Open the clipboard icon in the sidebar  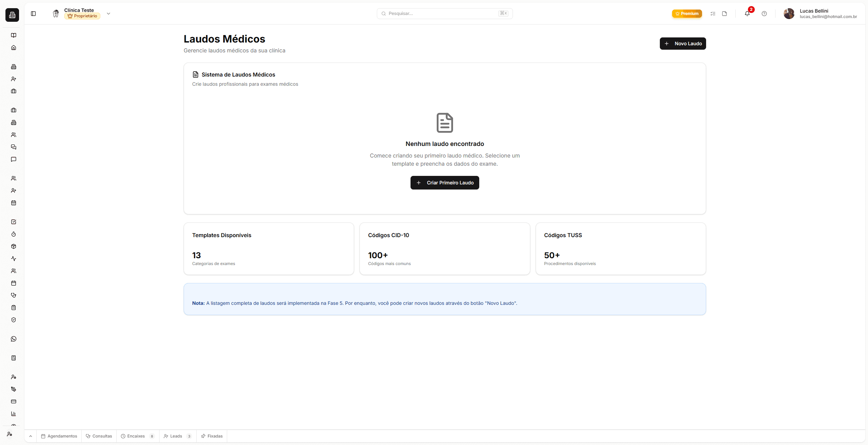[x=13, y=307]
